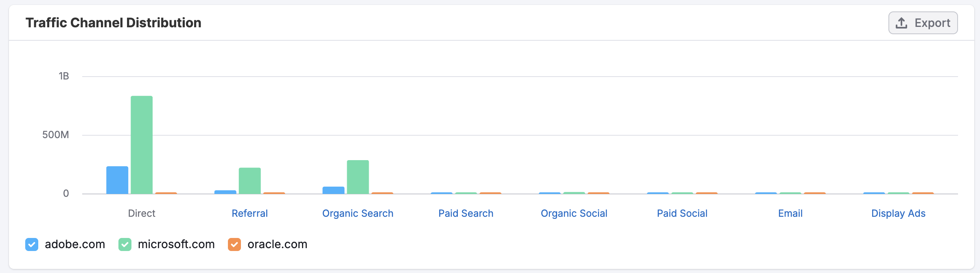
Task: Toggle the microsoft.com legend checkbox
Action: (125, 244)
